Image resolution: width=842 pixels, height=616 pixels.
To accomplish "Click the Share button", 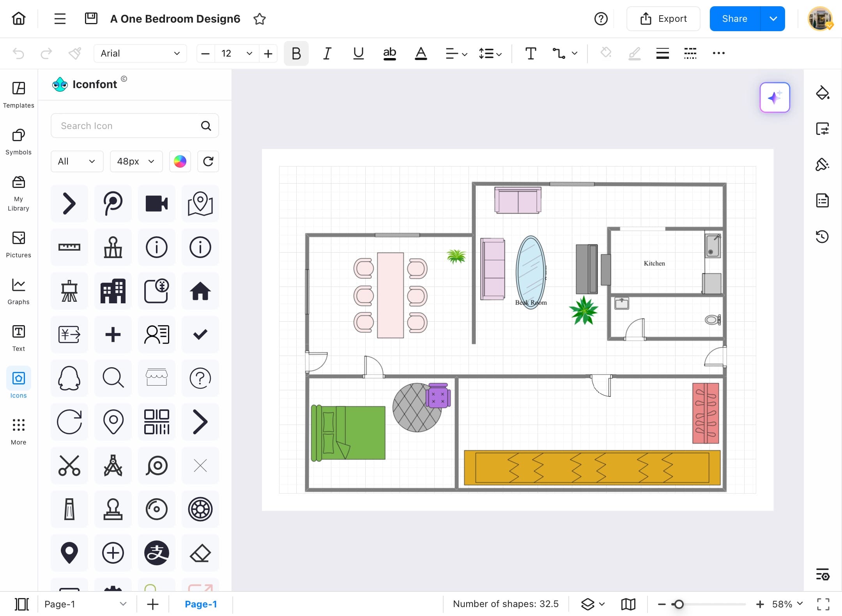I will click(735, 18).
